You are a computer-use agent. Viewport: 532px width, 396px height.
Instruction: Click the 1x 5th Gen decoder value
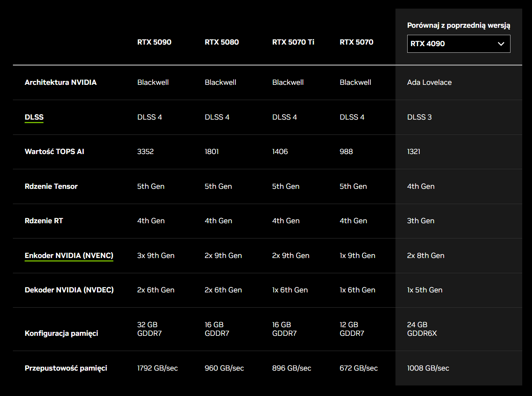[425, 290]
